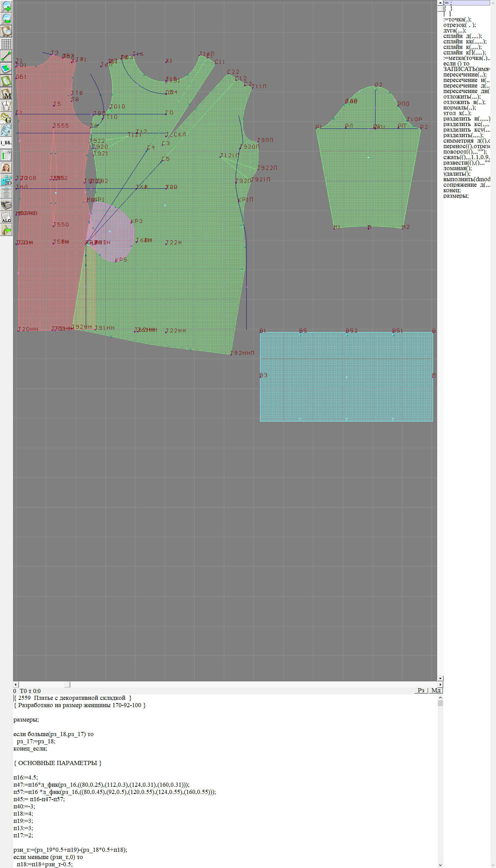Click the woman's face mannequin icon
The width and height of the screenshot is (496, 868).
pos(6,168)
